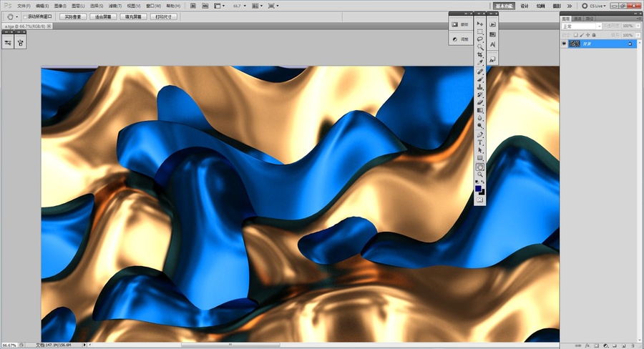The height and width of the screenshot is (349, 644).
Task: Click the Fit Screen button 适合屏幕
Action: [103, 17]
